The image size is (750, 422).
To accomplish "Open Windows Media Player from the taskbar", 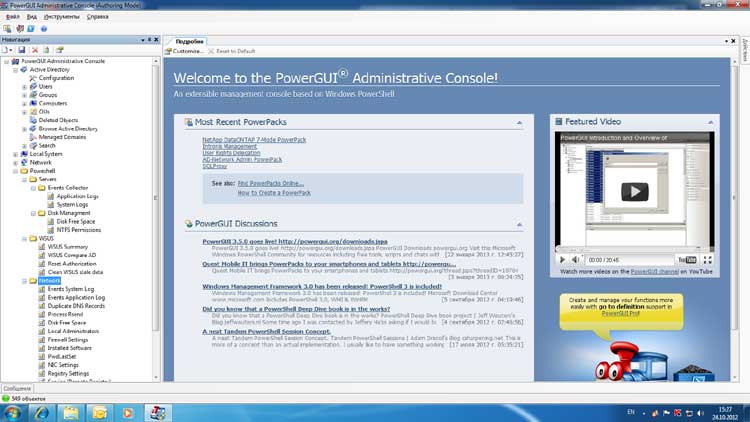I will [x=128, y=412].
